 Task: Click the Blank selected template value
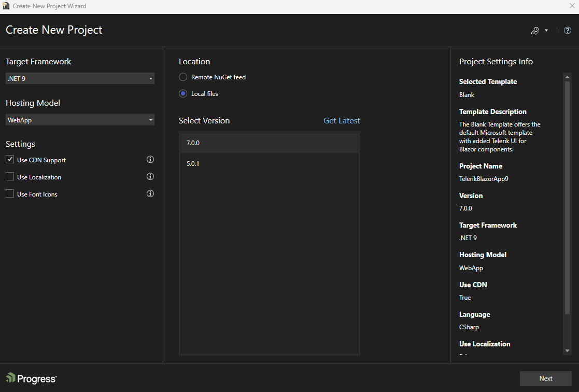(x=467, y=95)
